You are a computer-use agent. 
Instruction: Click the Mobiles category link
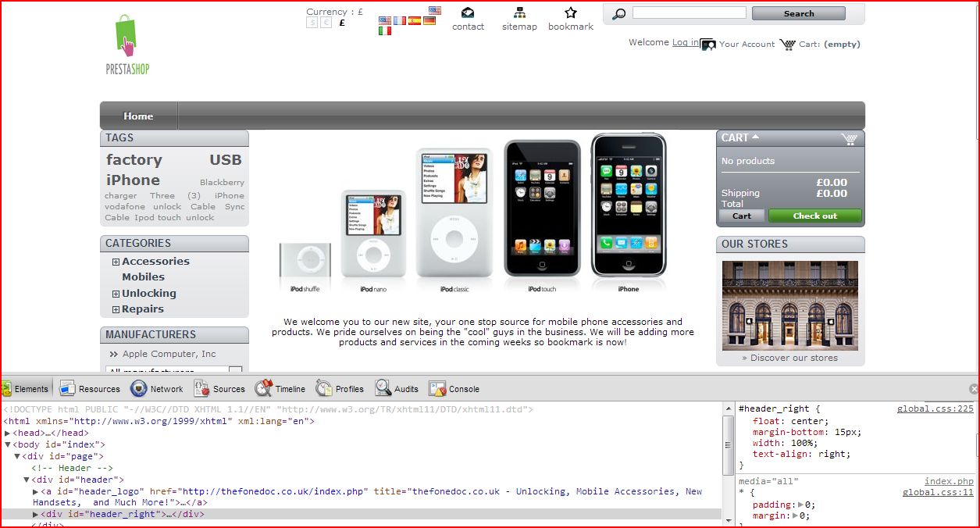(x=143, y=277)
